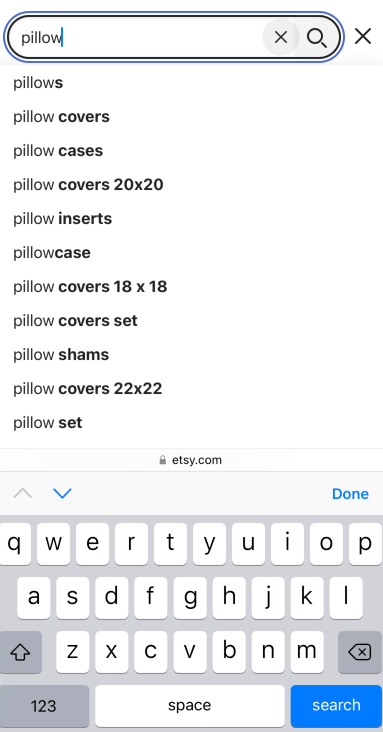Tap the magnifying glass search icon
The width and height of the screenshot is (383, 732).
(317, 38)
